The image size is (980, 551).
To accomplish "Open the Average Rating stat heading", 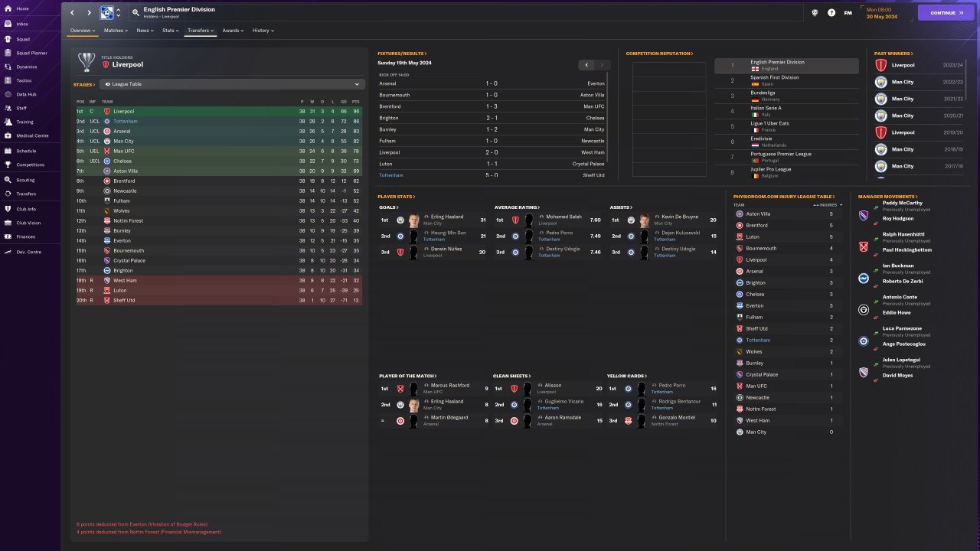I will 517,207.
